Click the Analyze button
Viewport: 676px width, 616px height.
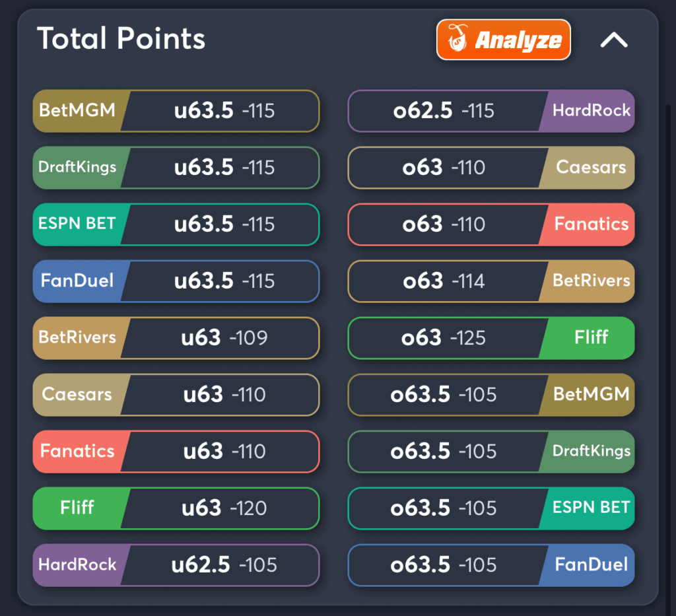504,40
